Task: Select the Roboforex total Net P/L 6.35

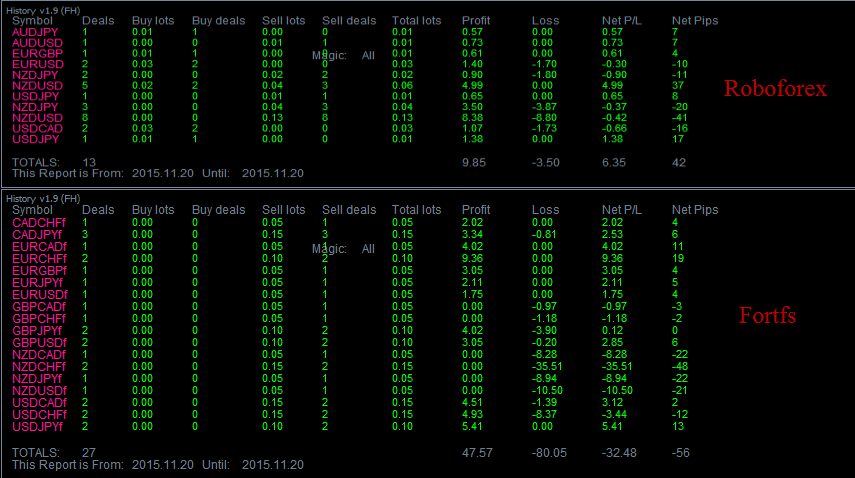Action: click(x=613, y=162)
